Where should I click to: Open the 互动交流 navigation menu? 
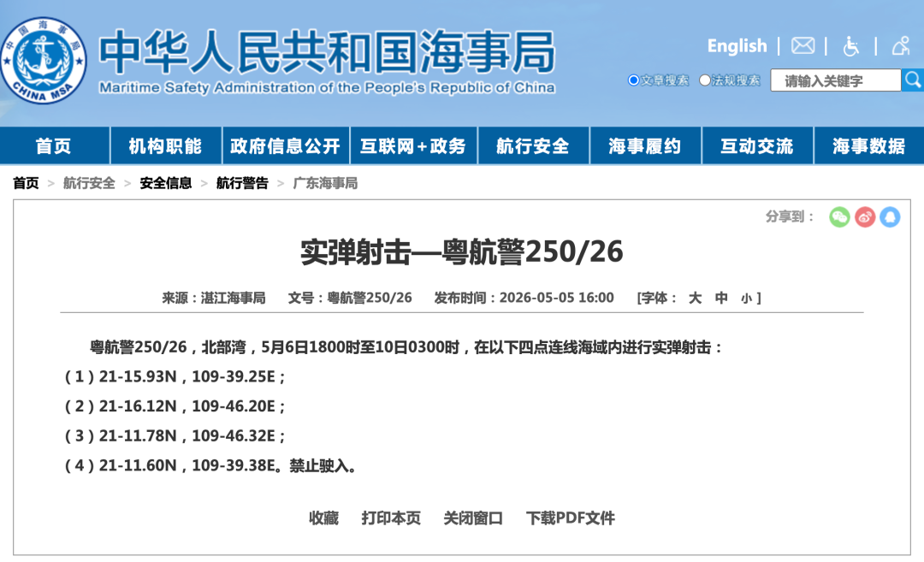pos(757,145)
